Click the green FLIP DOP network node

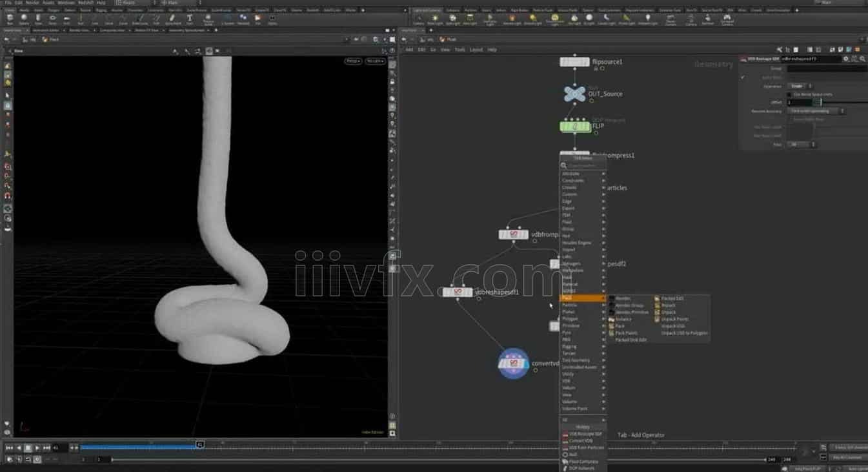coord(574,126)
